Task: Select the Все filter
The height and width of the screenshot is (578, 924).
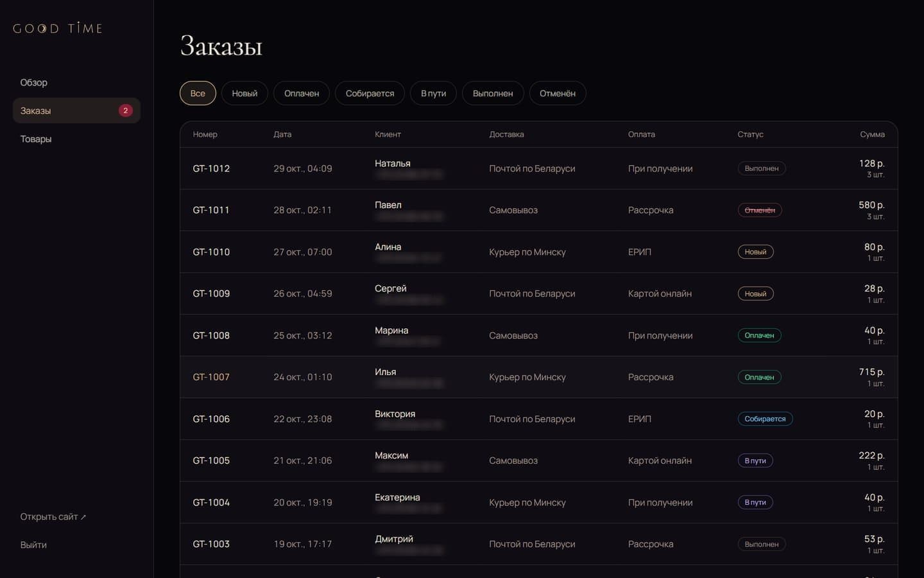Action: pos(198,93)
